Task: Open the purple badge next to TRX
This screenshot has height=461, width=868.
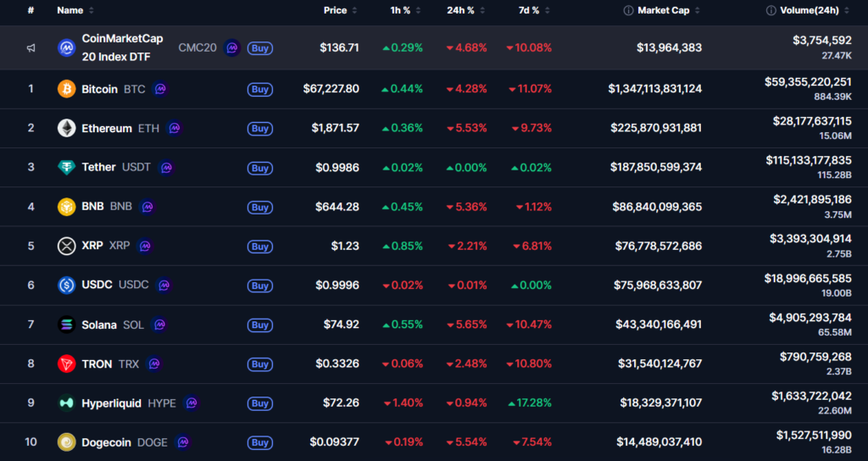Action: click(154, 364)
